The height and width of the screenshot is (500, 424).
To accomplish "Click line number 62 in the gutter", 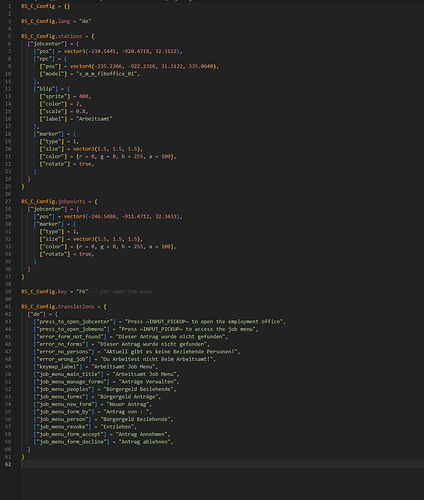I will tap(8, 464).
